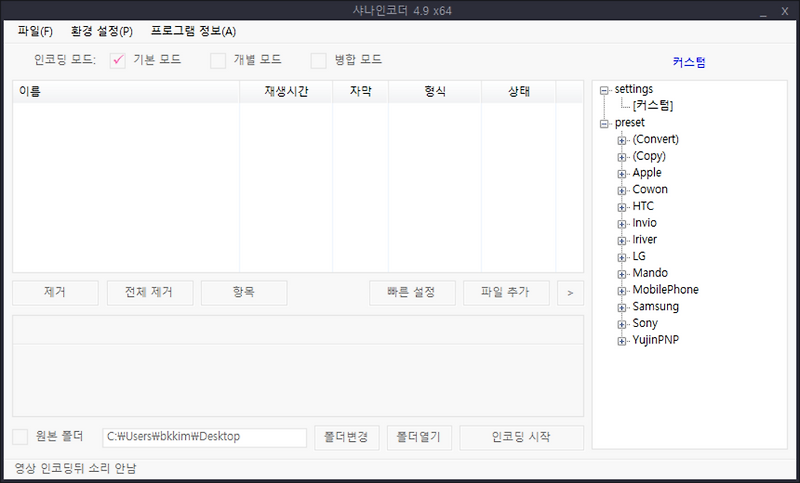This screenshot has height=483, width=800.
Task: Expand the Cowon preset group
Action: (621, 191)
